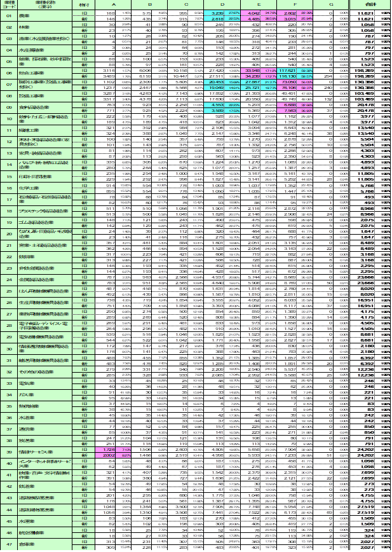Click the industry code 47 cell
392x552 pixels.
[x=9, y=544]
